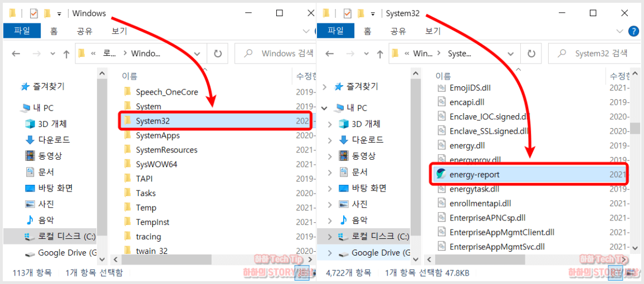
Task: Click the energy-report Edge file icon
Action: coord(442,174)
